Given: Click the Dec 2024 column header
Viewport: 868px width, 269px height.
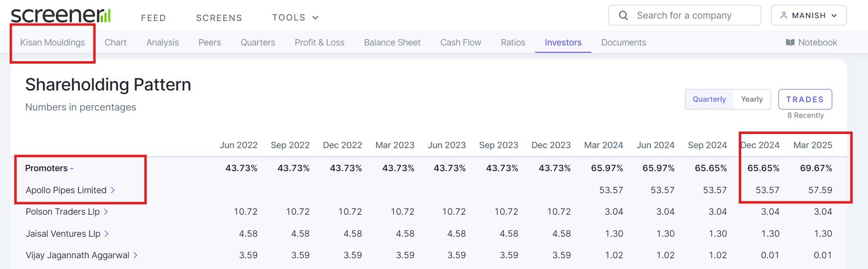Looking at the screenshot, I should (760, 145).
